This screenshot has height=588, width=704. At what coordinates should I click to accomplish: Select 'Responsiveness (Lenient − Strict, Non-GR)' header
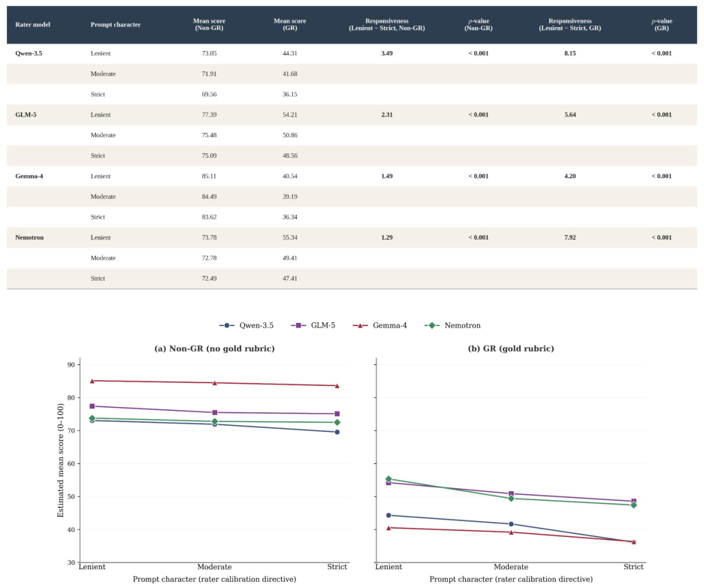click(387, 25)
